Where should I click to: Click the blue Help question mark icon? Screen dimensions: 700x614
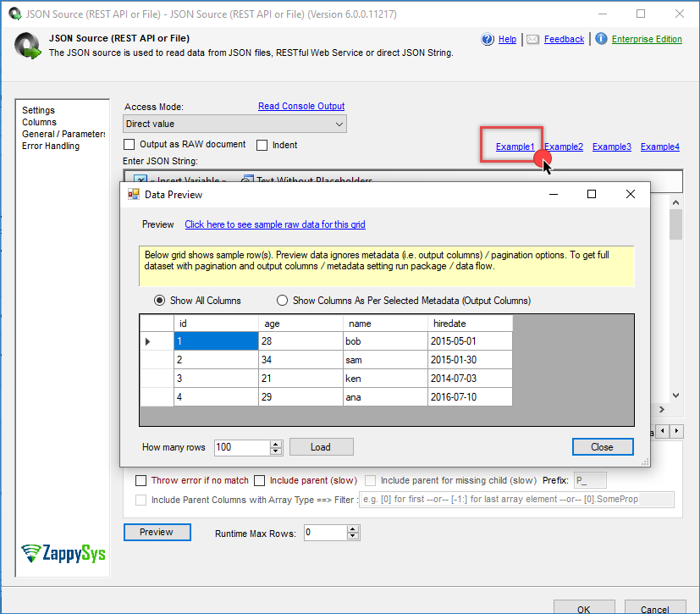pos(488,39)
